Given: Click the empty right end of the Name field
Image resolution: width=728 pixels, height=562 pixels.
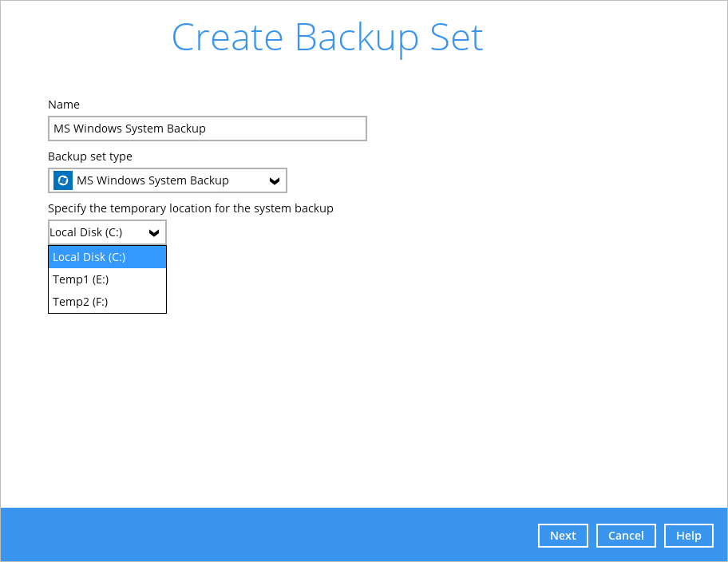Looking at the screenshot, I should coord(335,129).
